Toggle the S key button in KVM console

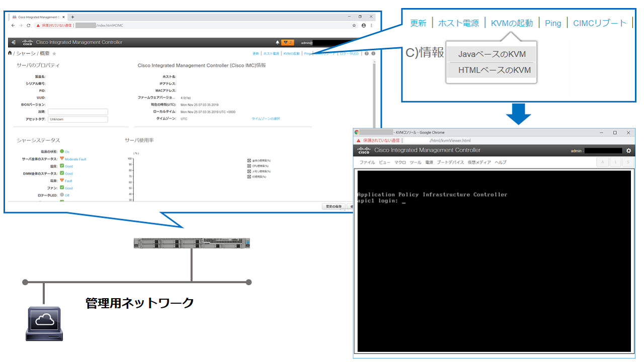coord(628,162)
